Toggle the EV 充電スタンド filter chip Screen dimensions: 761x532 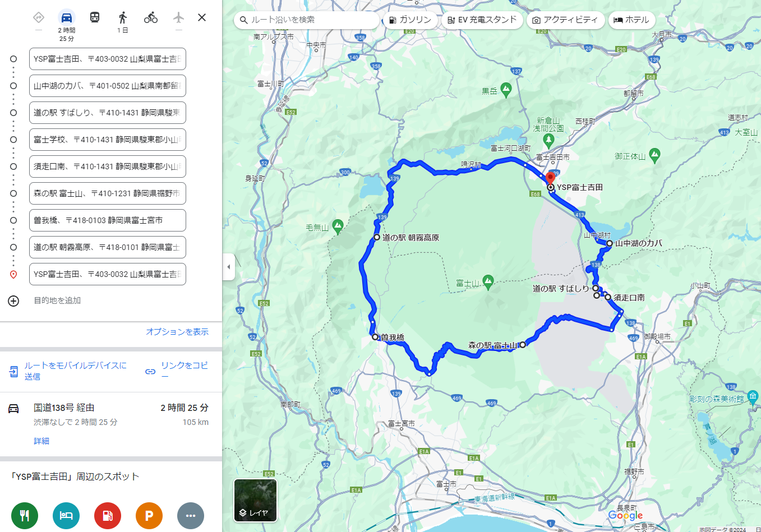pyautogui.click(x=482, y=20)
